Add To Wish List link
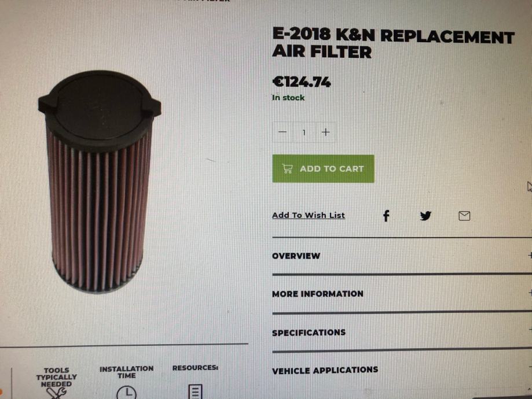The width and height of the screenshot is (532, 399). pos(309,215)
